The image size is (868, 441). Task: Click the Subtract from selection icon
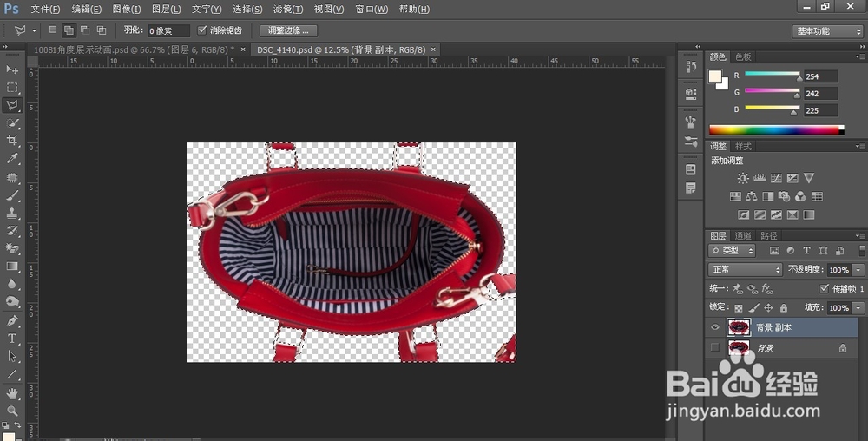[85, 30]
